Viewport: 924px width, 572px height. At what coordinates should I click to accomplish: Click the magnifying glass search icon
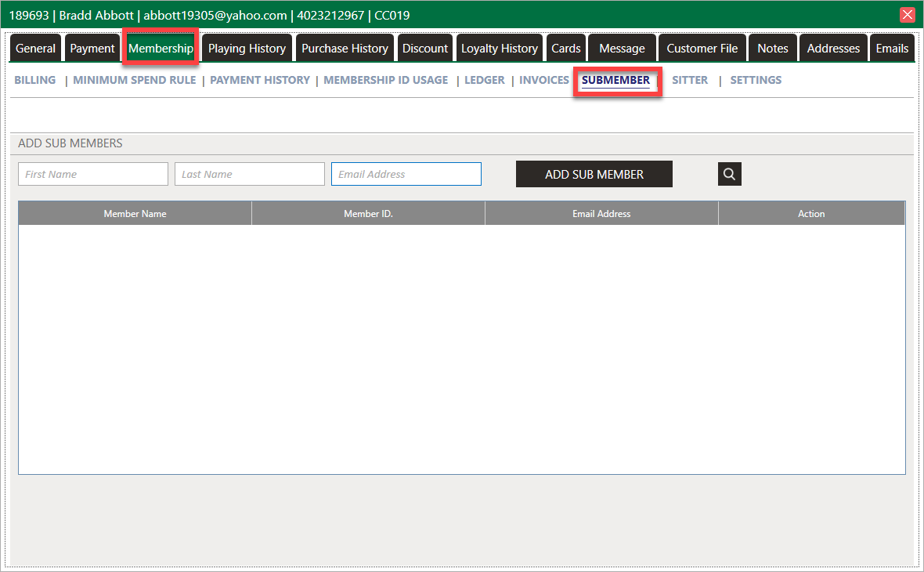[x=729, y=174]
